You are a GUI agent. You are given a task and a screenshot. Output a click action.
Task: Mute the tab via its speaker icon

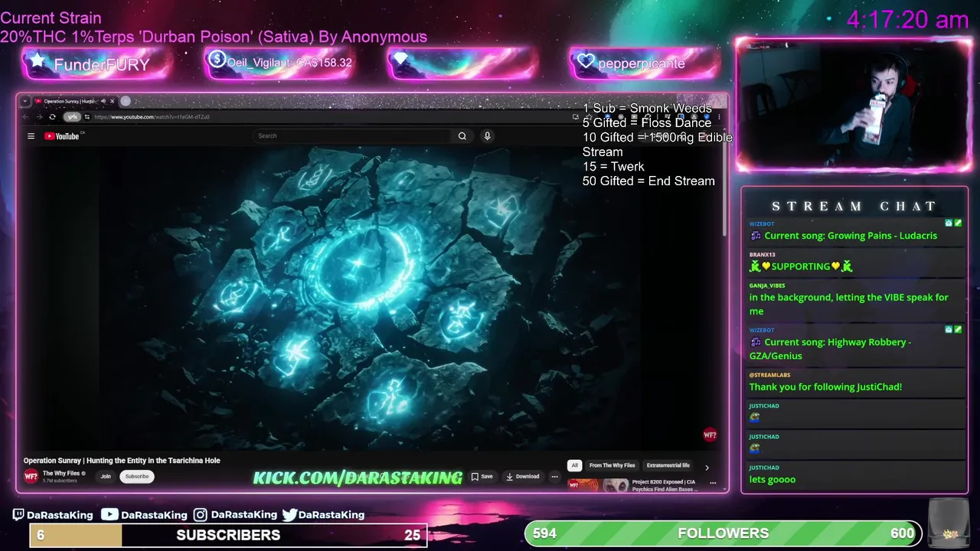pyautogui.click(x=103, y=101)
